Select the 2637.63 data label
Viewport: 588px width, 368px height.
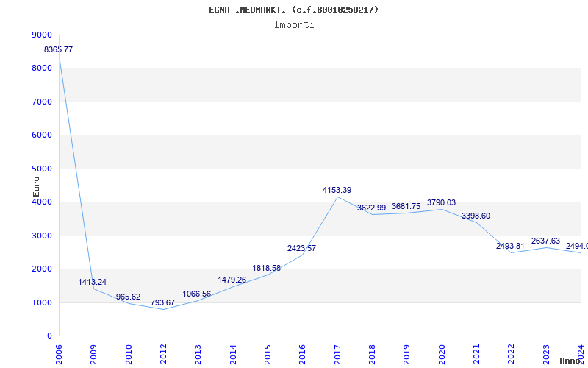coord(546,241)
